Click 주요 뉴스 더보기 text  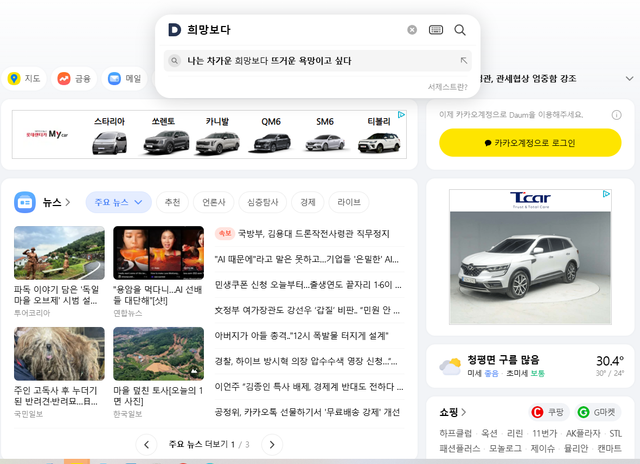click(x=198, y=444)
